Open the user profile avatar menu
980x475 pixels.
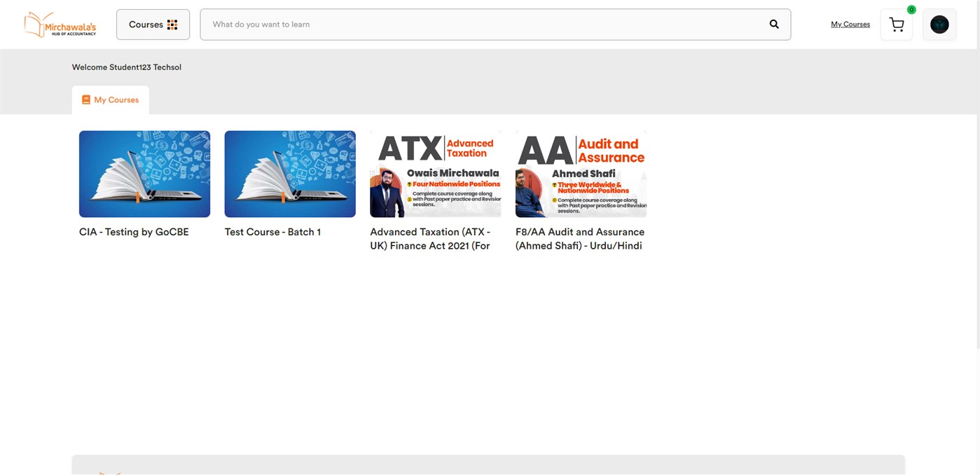[939, 25]
